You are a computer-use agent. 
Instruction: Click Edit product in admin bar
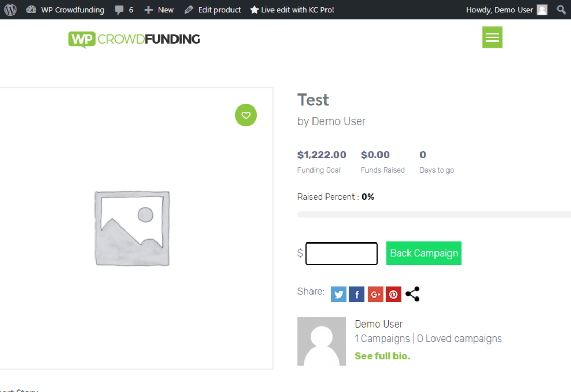[213, 10]
